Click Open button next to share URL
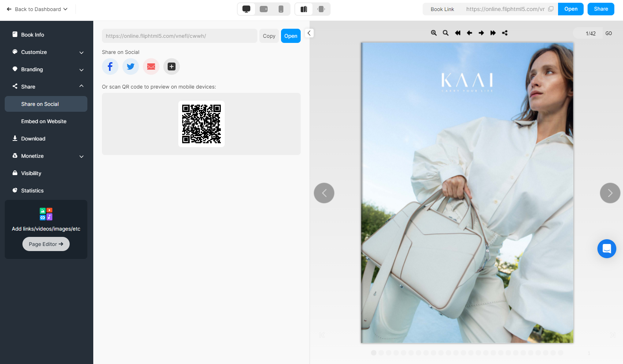 pos(291,36)
